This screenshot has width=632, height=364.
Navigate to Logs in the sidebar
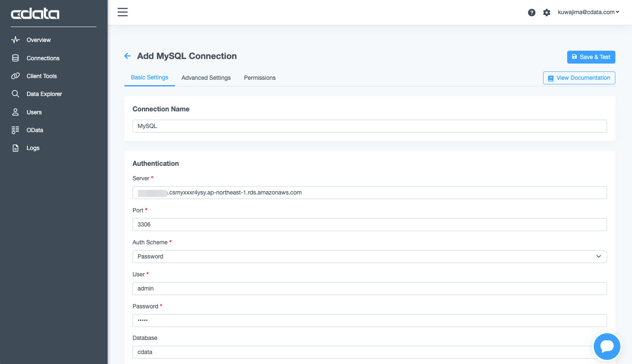click(x=33, y=148)
